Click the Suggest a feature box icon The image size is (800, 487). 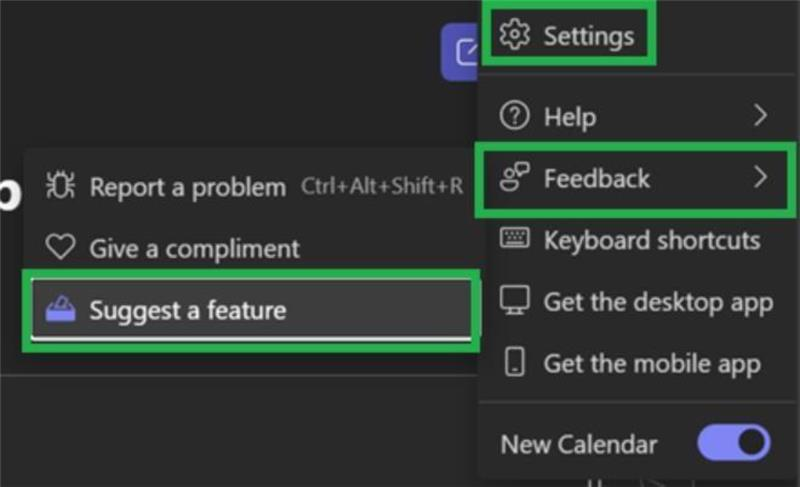[61, 309]
